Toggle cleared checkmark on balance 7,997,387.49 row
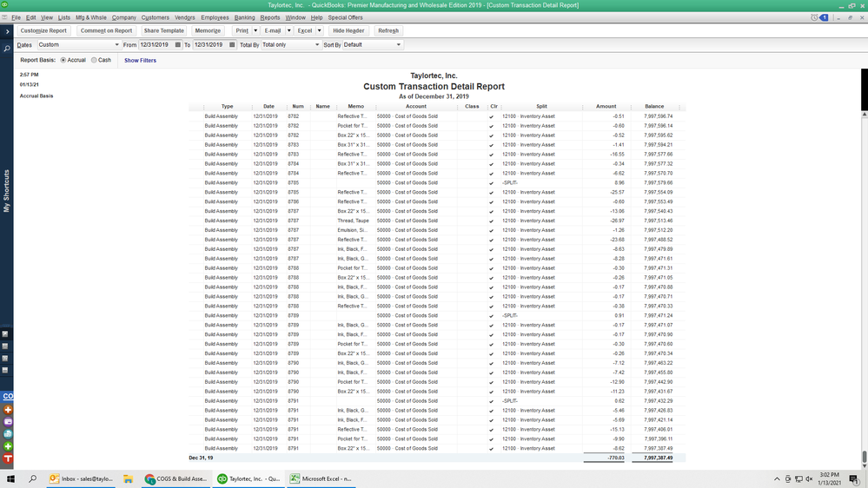The height and width of the screenshot is (488, 868). click(491, 449)
